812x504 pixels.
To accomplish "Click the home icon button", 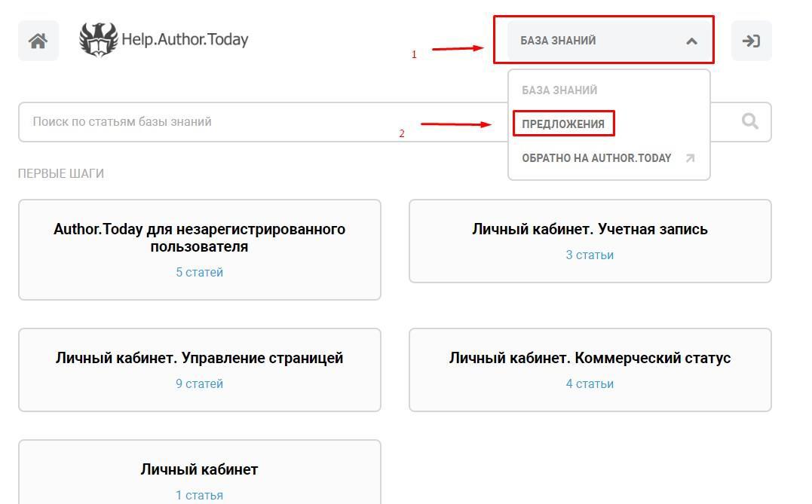I will 38,41.
